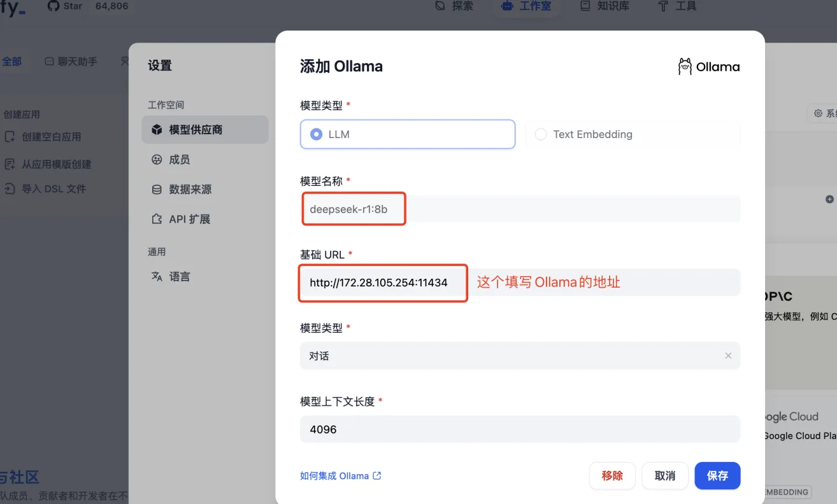
Task: Click the 保存 button
Action: 717,476
